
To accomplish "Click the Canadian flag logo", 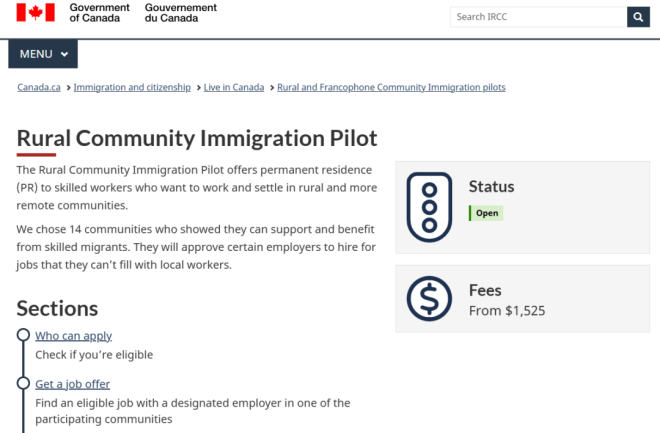I will pyautogui.click(x=34, y=14).
